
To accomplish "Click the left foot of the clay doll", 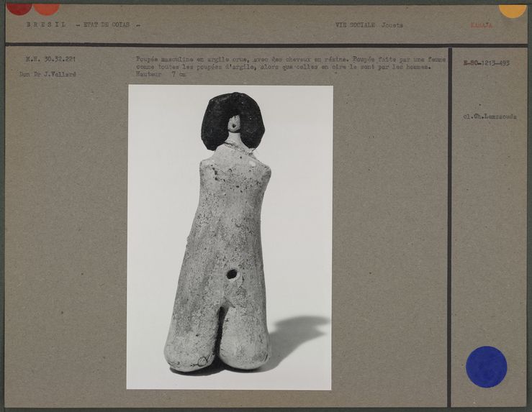I will [x=187, y=352].
